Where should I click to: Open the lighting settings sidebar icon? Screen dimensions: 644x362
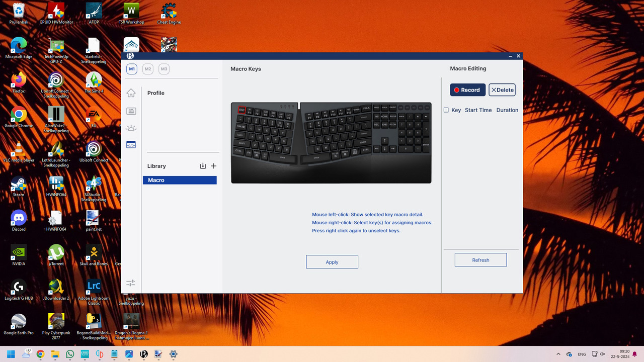[131, 128]
